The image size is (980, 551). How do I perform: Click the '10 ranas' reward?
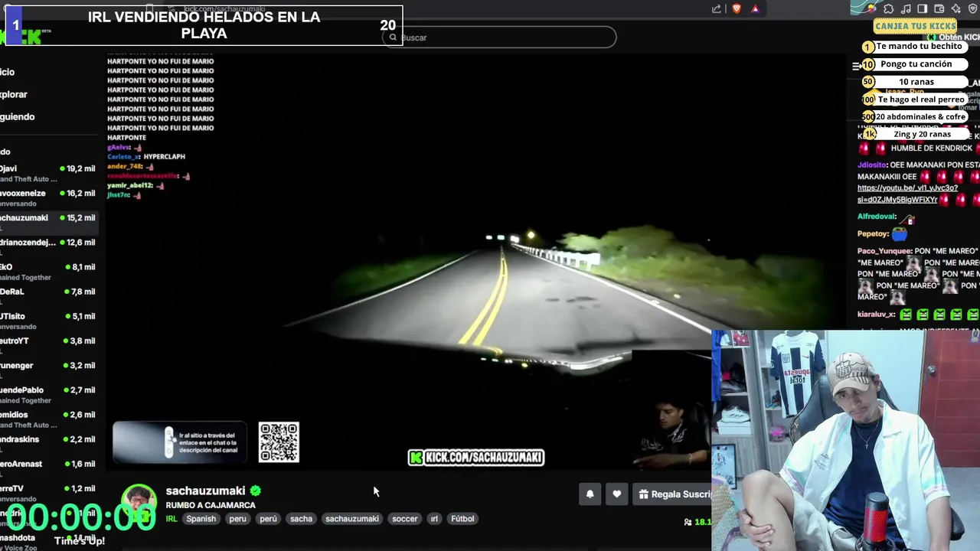(x=916, y=81)
